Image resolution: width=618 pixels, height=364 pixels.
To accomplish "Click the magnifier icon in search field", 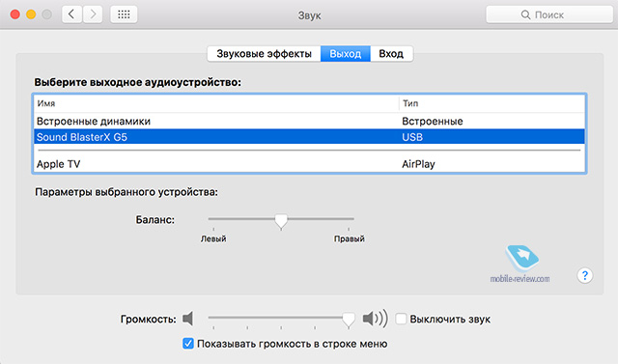I will (525, 15).
